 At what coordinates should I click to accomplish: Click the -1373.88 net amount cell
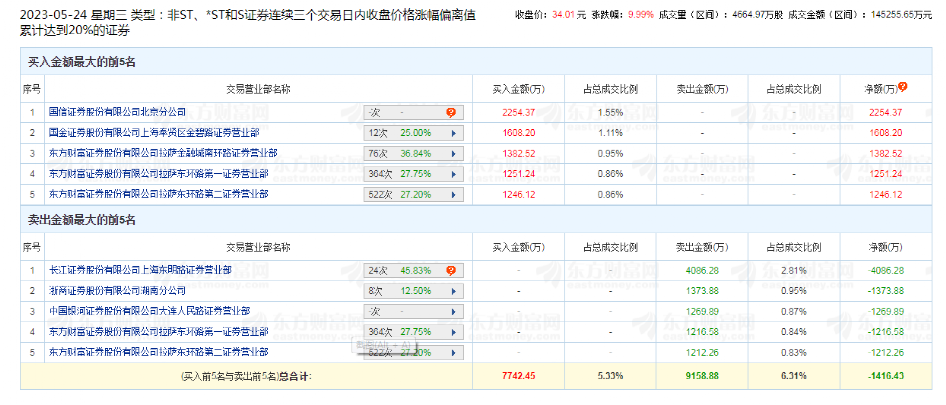[886, 291]
